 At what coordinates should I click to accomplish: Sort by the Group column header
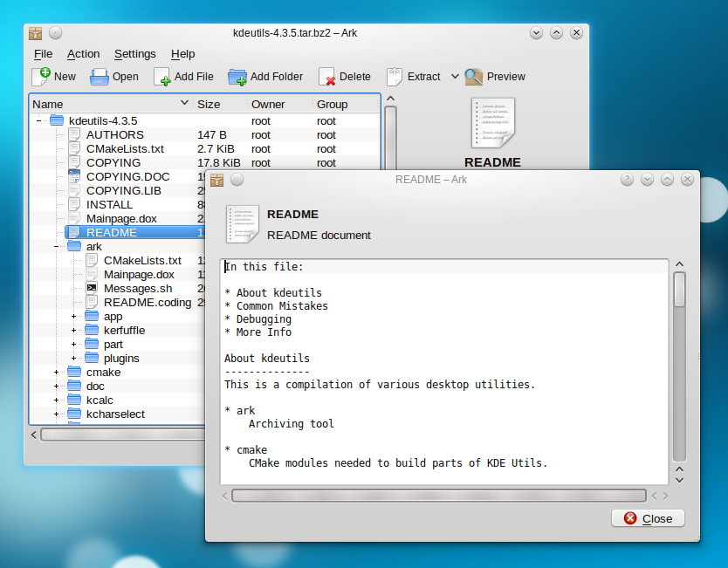point(346,104)
